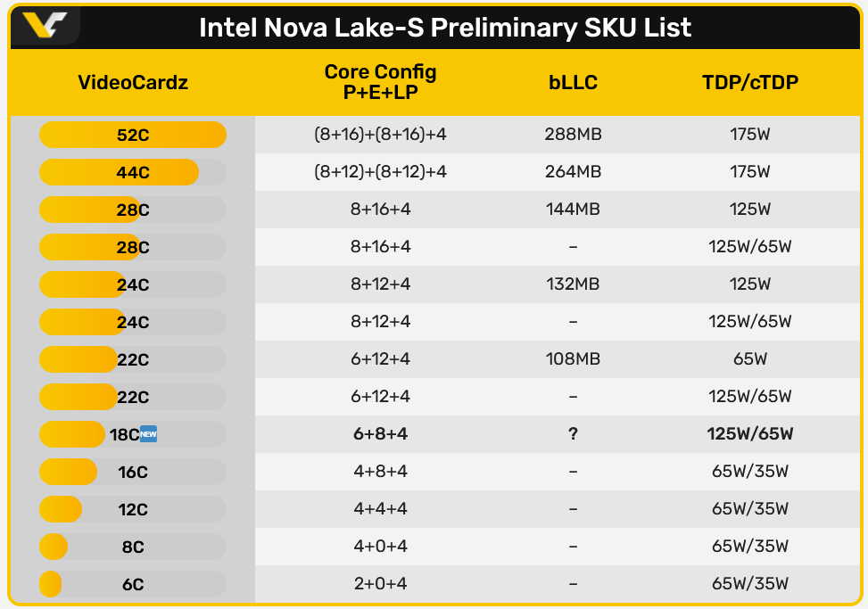Select the 6+8+4 core config cell

[380, 433]
